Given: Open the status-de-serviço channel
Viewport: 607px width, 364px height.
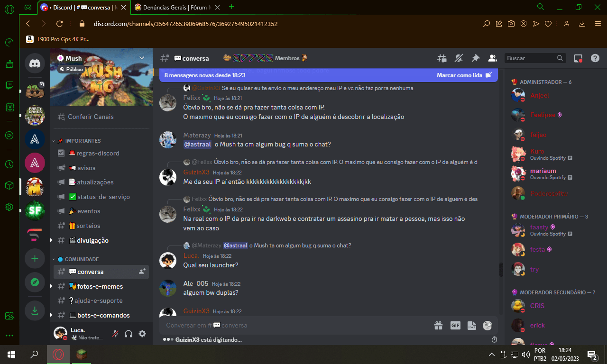Looking at the screenshot, I should pos(101,197).
